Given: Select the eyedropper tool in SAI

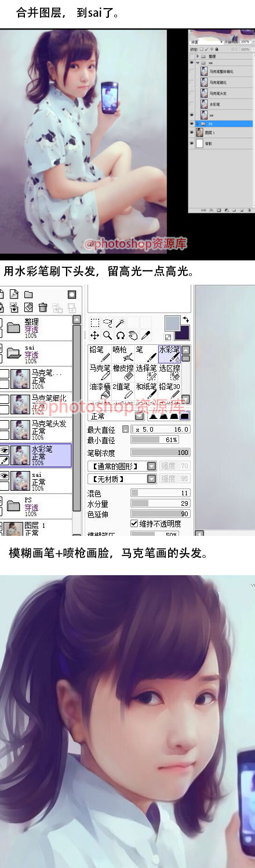Looking at the screenshot, I should [145, 335].
